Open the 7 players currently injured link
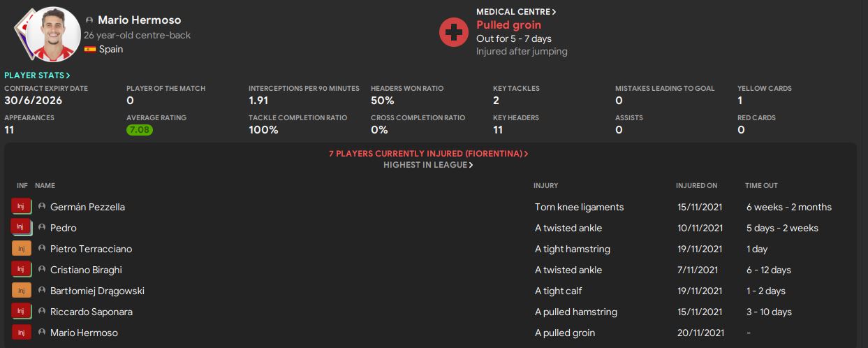Image resolution: width=868 pixels, height=348 pixels. [428, 154]
